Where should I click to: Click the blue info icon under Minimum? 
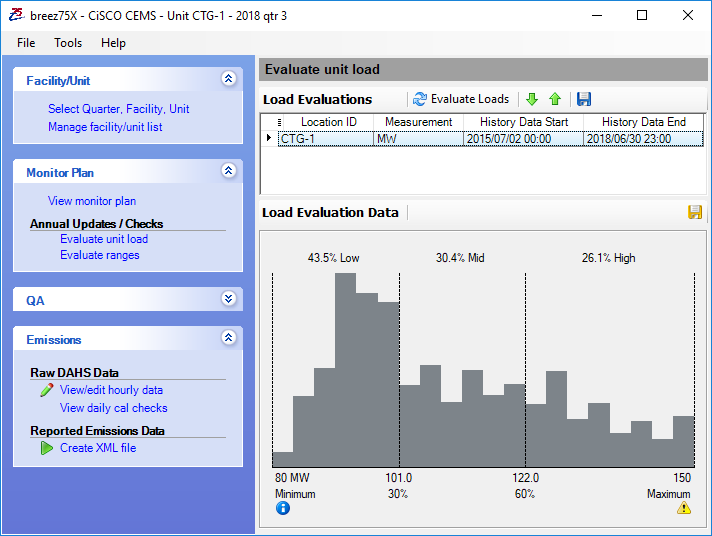[283, 508]
